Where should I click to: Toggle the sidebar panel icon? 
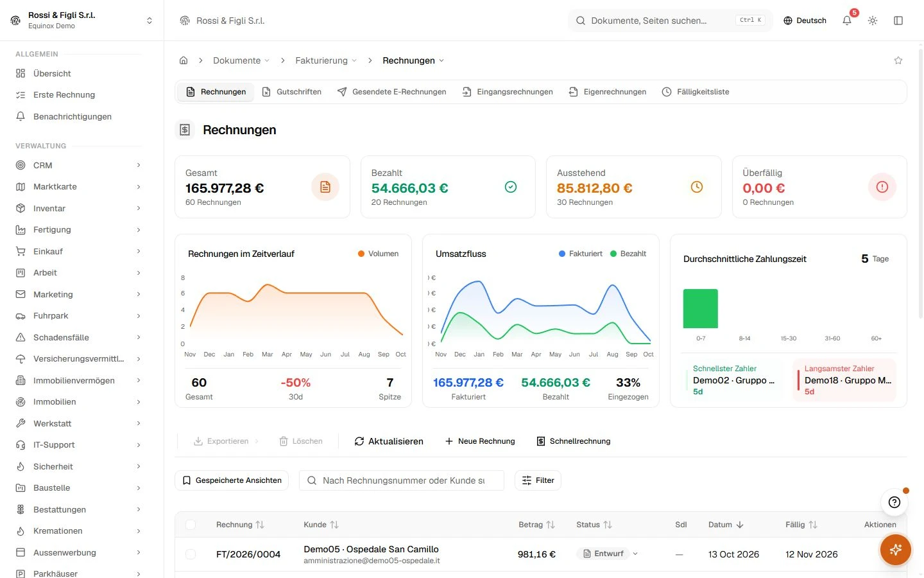tap(898, 21)
